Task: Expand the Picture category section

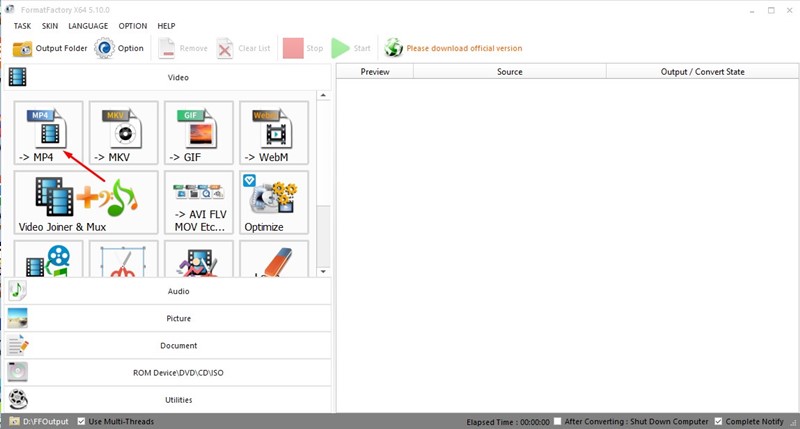Action: pos(168,318)
